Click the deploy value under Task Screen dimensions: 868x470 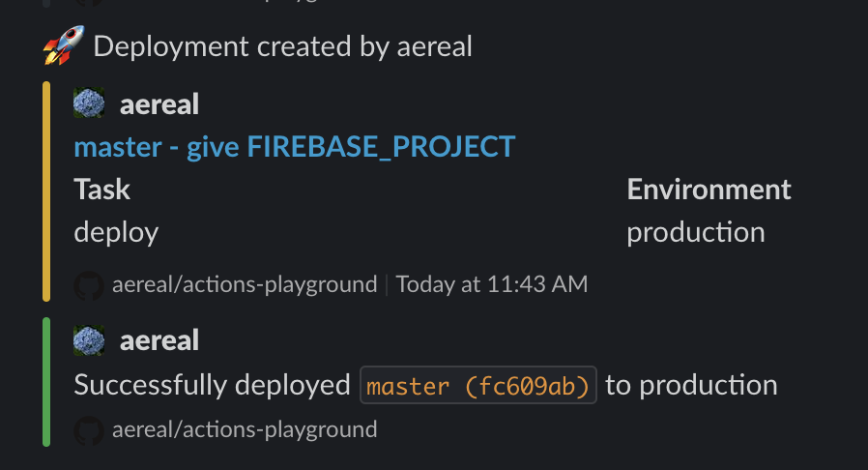(x=116, y=232)
